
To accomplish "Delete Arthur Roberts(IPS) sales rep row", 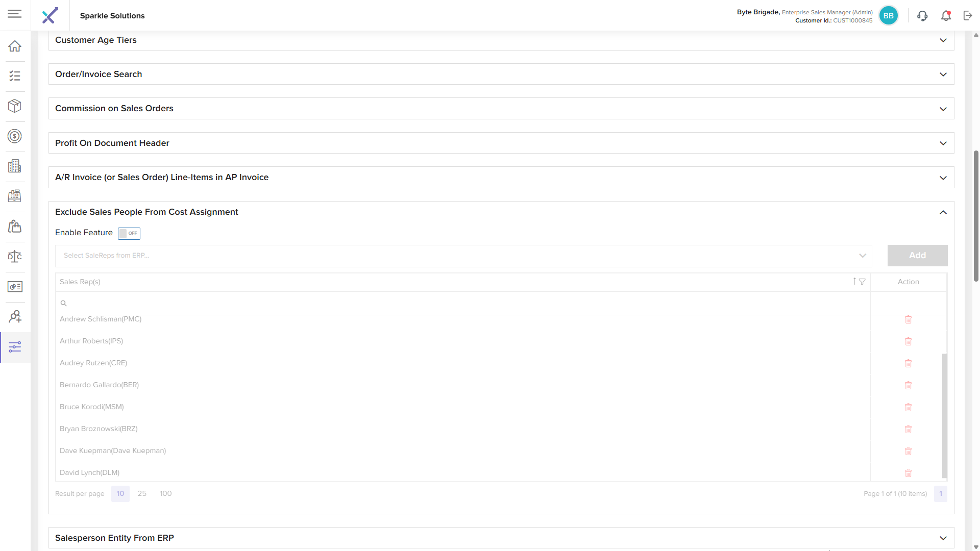I will click(908, 341).
